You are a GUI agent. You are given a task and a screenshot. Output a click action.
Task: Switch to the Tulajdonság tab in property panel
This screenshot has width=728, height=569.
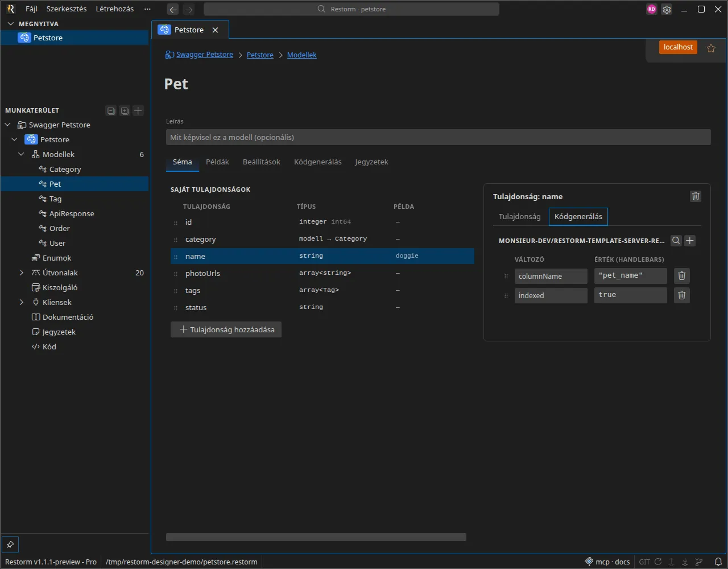pos(520,217)
